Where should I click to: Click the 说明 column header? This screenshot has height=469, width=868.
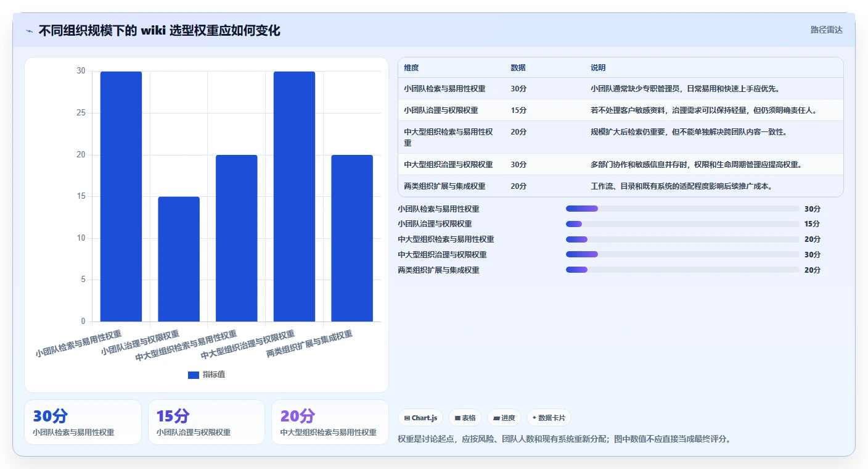pos(598,68)
